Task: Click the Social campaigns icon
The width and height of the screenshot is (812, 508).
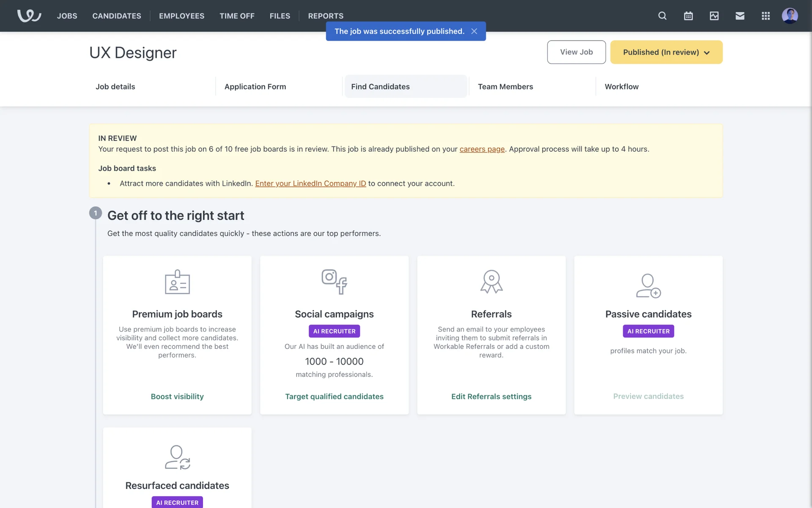Action: [334, 282]
